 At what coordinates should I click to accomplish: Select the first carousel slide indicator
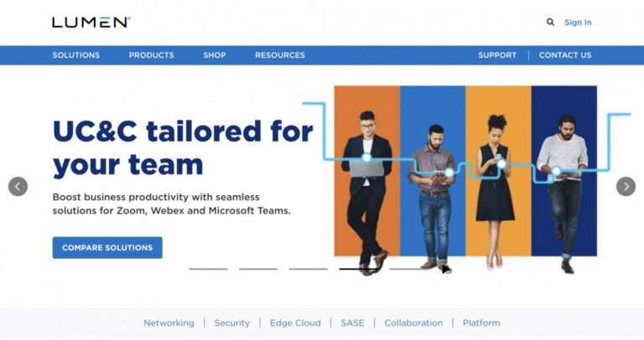pyautogui.click(x=208, y=269)
